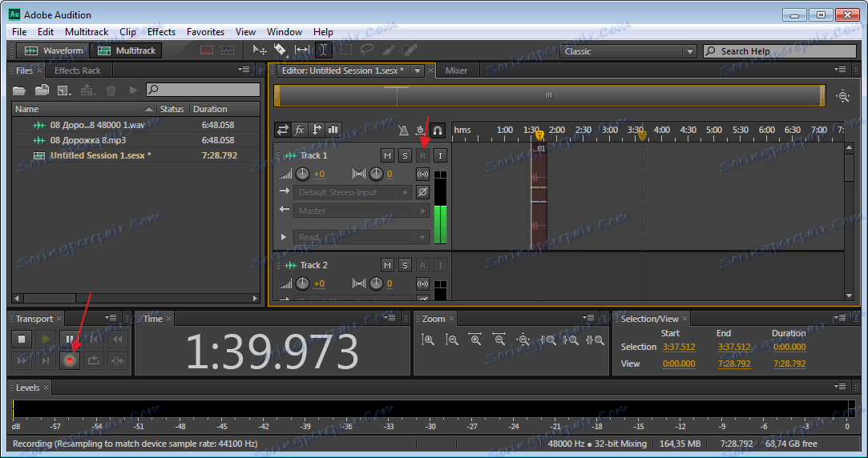Click the red Record button in Transport
Screen dimensions: 868x458
tap(71, 361)
